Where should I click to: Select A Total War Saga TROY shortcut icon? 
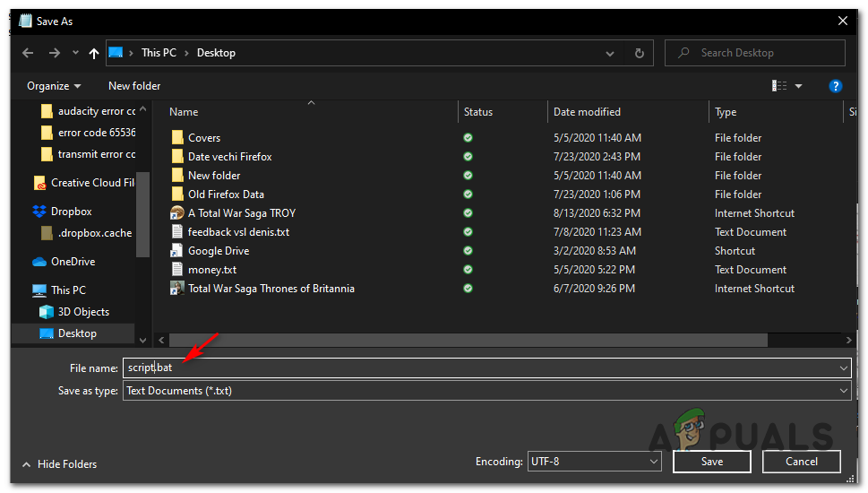tap(177, 212)
